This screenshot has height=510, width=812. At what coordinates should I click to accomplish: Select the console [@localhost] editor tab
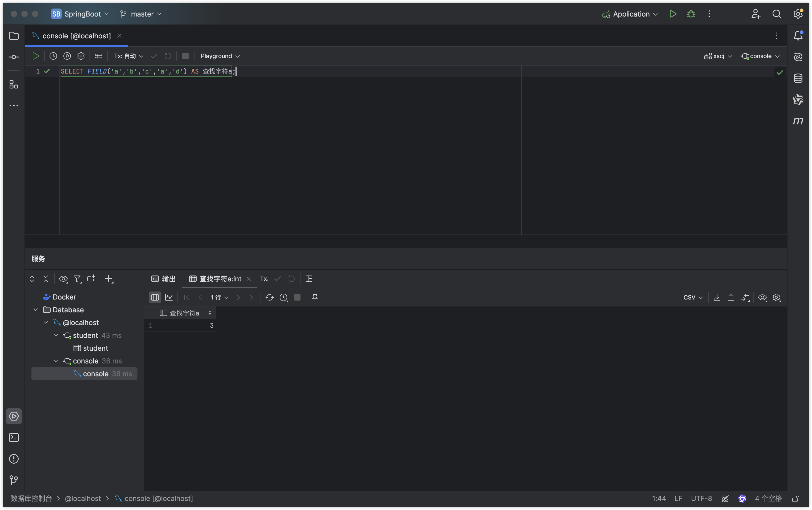click(76, 36)
